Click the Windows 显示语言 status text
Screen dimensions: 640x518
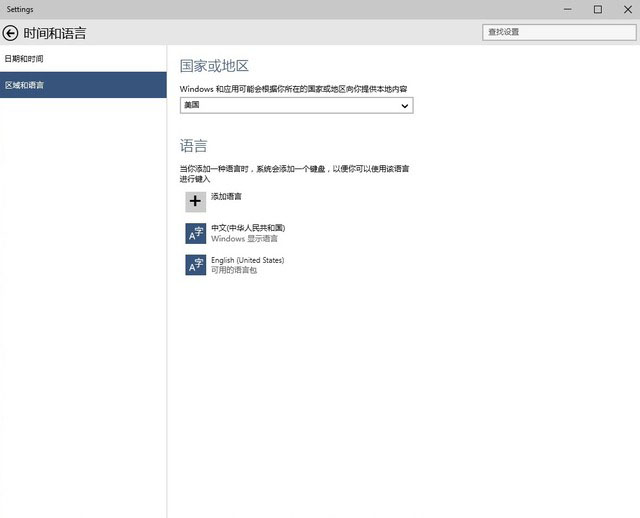coord(244,239)
